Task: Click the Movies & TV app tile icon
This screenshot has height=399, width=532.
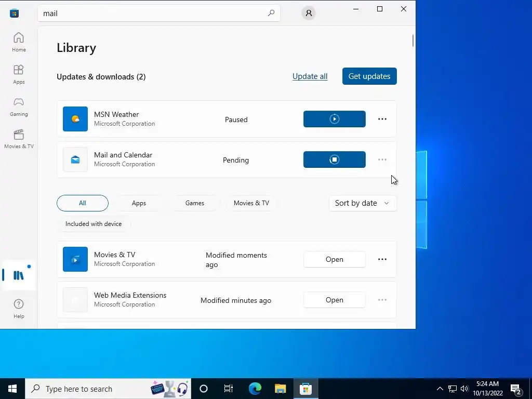Action: click(75, 259)
